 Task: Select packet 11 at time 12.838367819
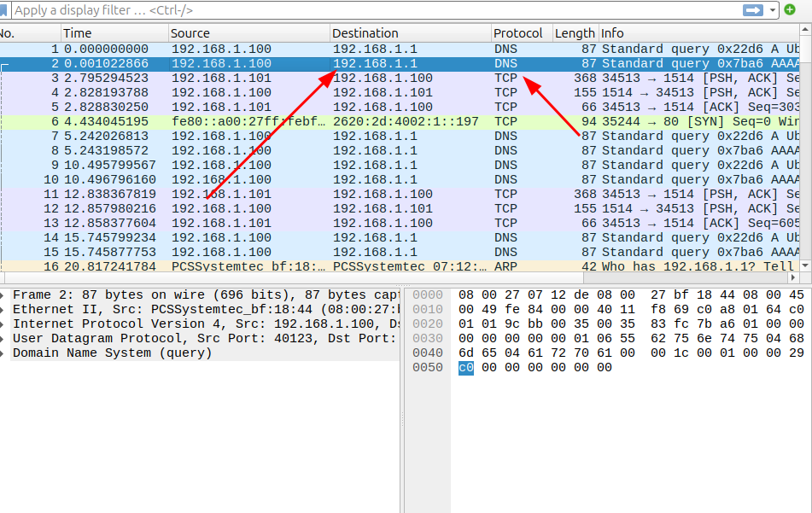pyautogui.click(x=400, y=194)
